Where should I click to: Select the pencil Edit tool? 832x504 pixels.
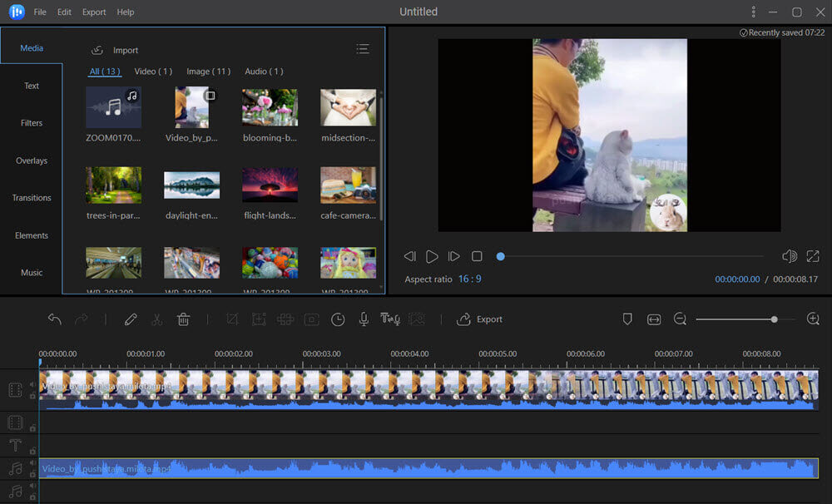[x=131, y=319]
